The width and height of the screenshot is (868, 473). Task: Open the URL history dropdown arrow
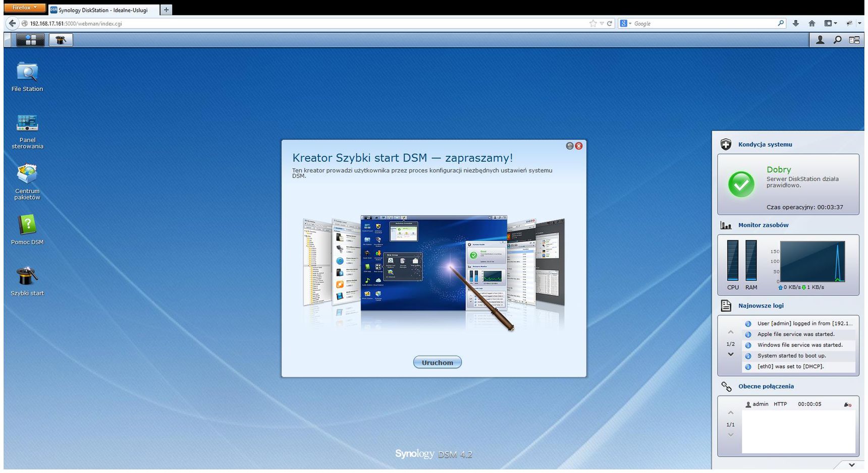click(602, 24)
